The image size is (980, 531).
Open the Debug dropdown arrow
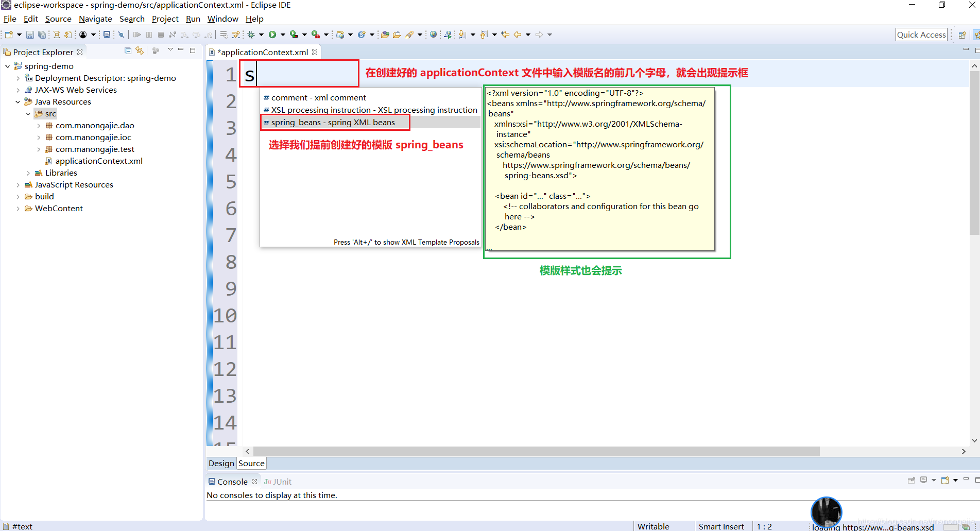[x=261, y=35]
